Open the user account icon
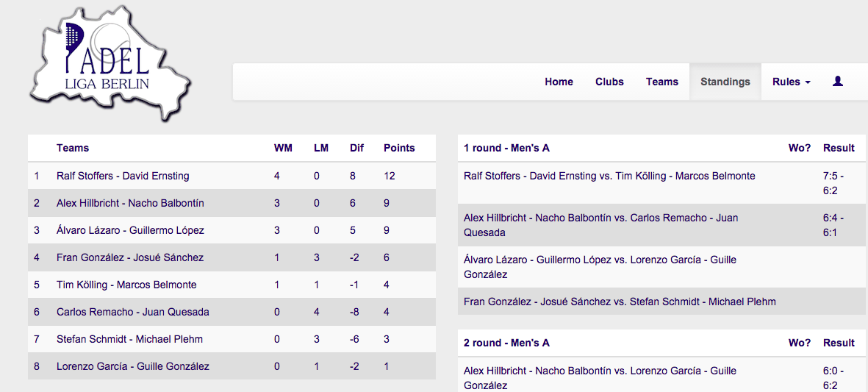 pyautogui.click(x=838, y=82)
